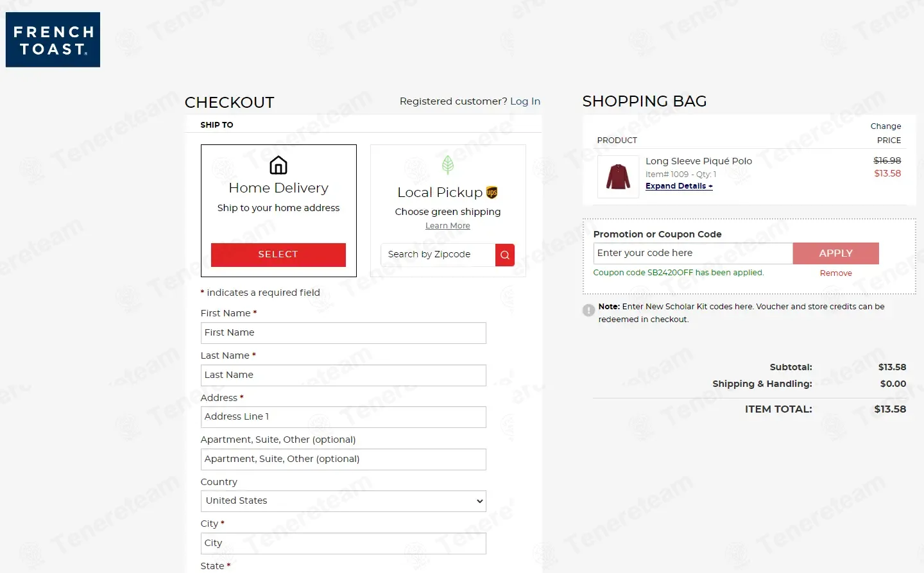Click the Log In link
The height and width of the screenshot is (573, 924).
point(525,101)
